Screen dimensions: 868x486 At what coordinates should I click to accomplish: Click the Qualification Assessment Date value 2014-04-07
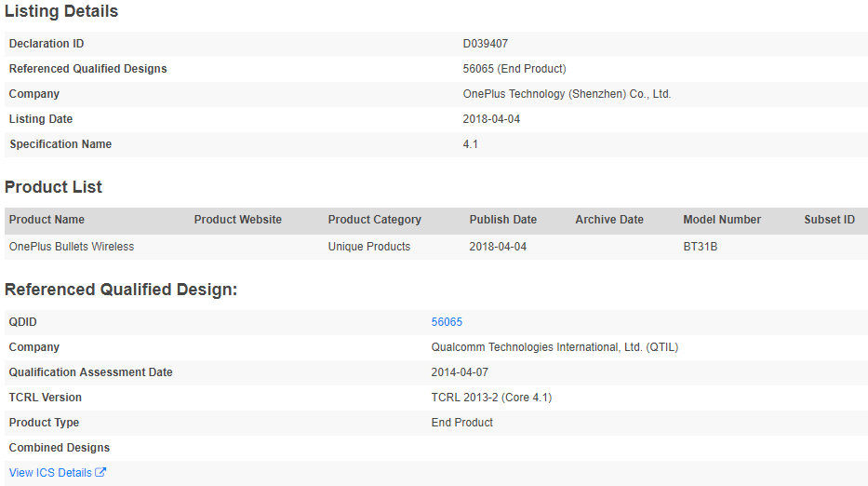[460, 372]
